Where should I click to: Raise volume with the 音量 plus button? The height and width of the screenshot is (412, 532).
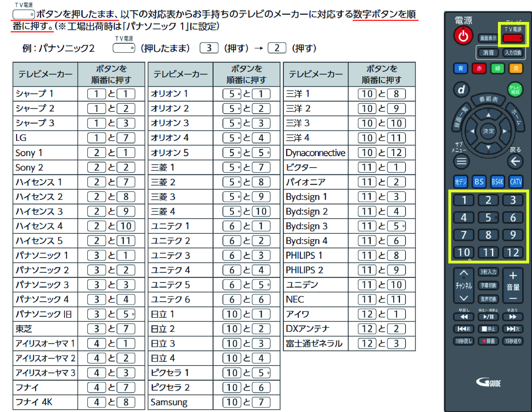point(513,276)
